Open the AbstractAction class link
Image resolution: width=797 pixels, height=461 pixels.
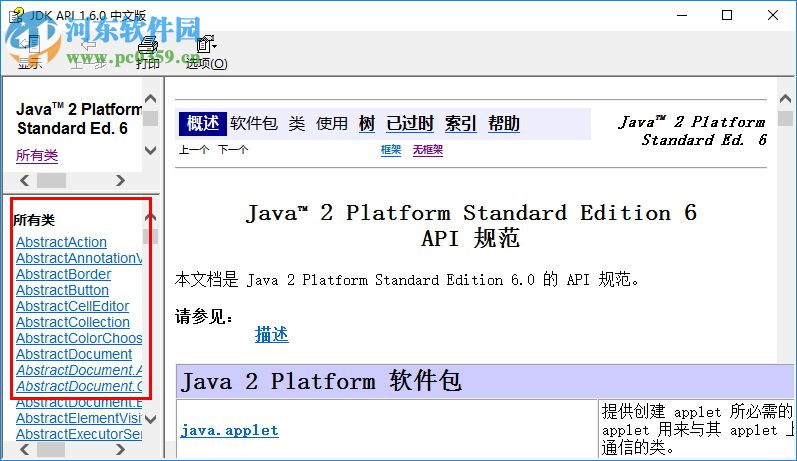coord(61,242)
